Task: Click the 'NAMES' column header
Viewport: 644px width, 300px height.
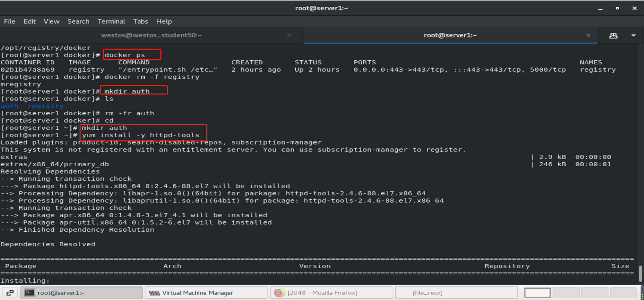Action: (x=591, y=62)
